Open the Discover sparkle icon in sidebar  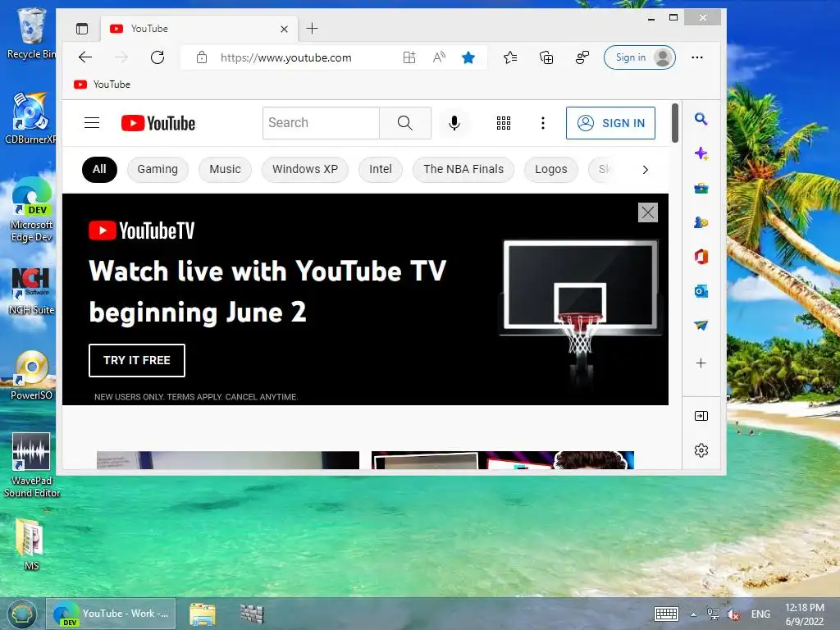tap(701, 153)
